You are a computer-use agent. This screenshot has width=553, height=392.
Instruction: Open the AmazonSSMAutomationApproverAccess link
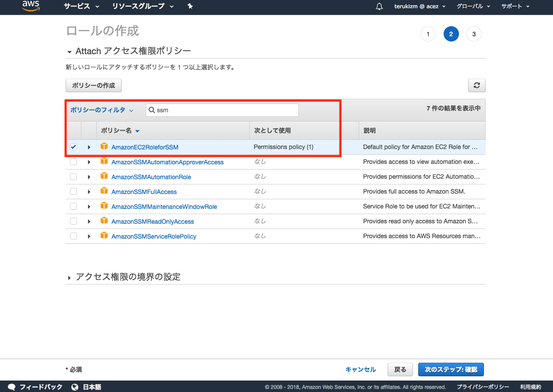coord(168,162)
